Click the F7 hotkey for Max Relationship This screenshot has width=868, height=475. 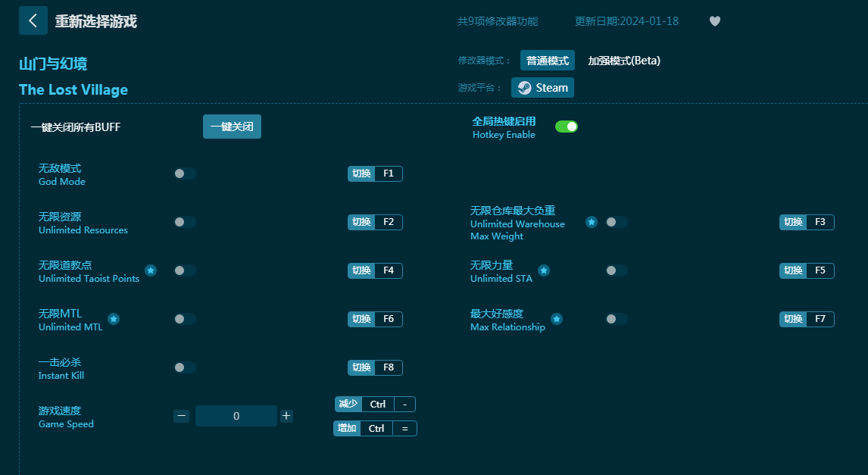point(820,319)
